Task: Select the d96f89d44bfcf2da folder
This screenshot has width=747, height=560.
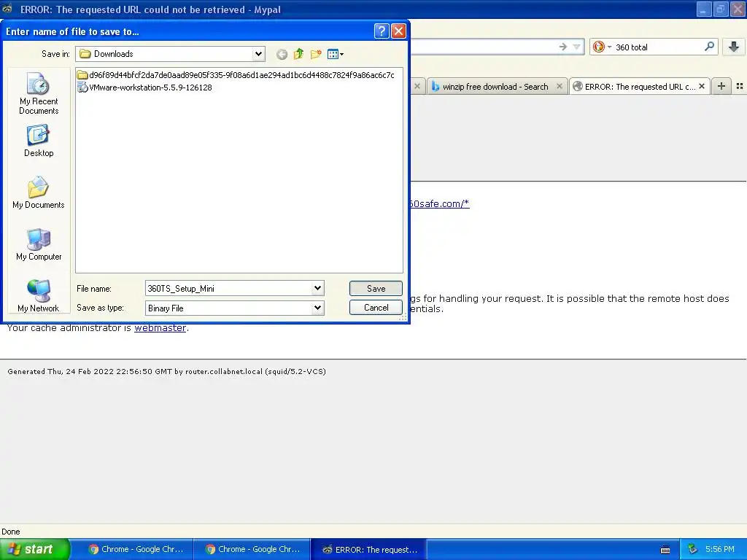Action: click(236, 75)
